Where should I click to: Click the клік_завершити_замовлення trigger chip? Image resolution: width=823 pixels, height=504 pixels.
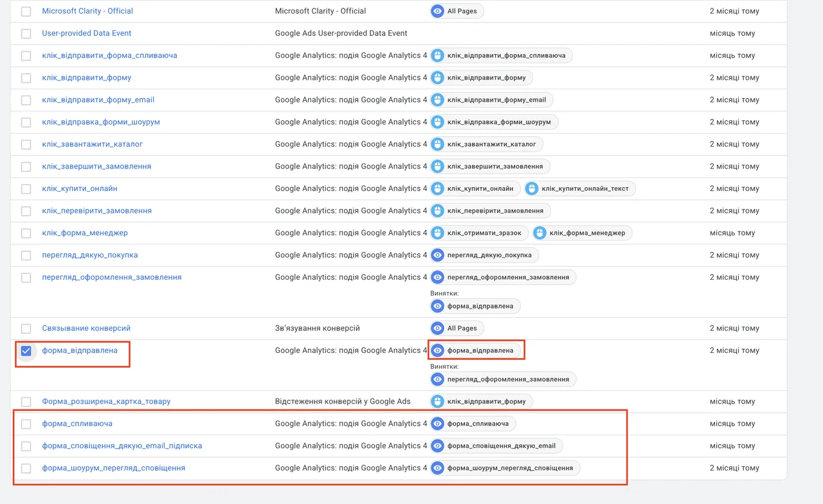[x=490, y=166]
